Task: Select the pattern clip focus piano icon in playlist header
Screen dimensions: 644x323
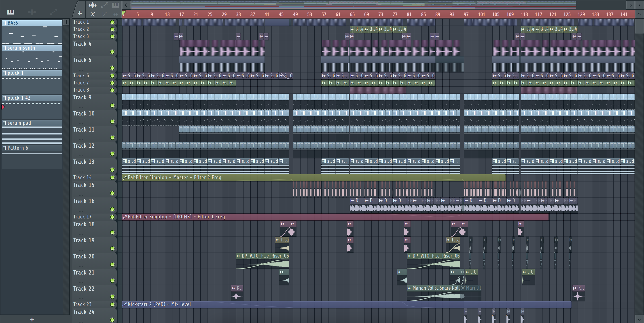Action: pos(116,5)
